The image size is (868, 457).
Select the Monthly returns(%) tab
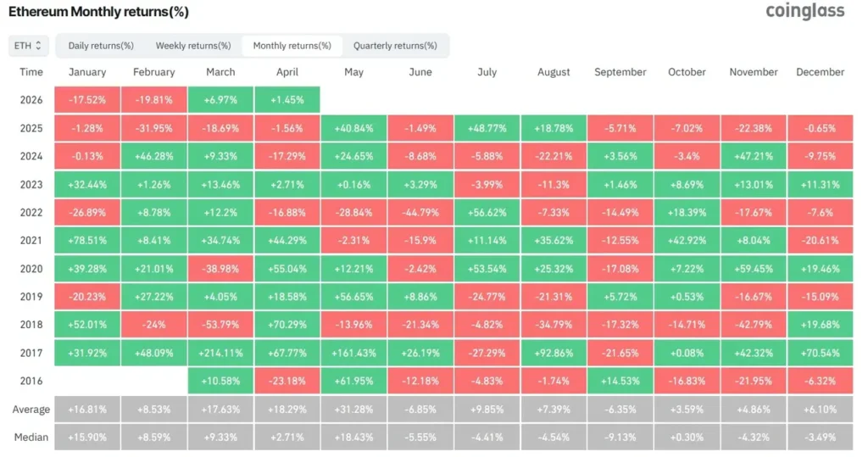[292, 46]
